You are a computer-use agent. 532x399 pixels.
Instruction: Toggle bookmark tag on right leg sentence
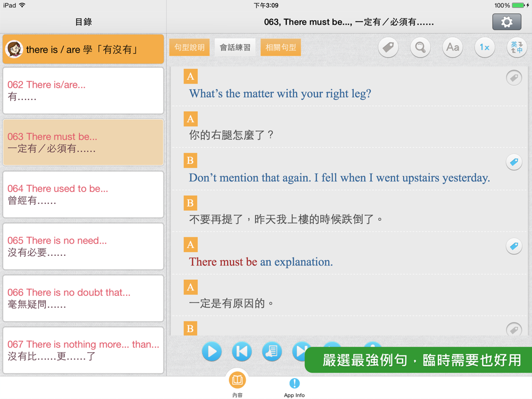click(514, 78)
